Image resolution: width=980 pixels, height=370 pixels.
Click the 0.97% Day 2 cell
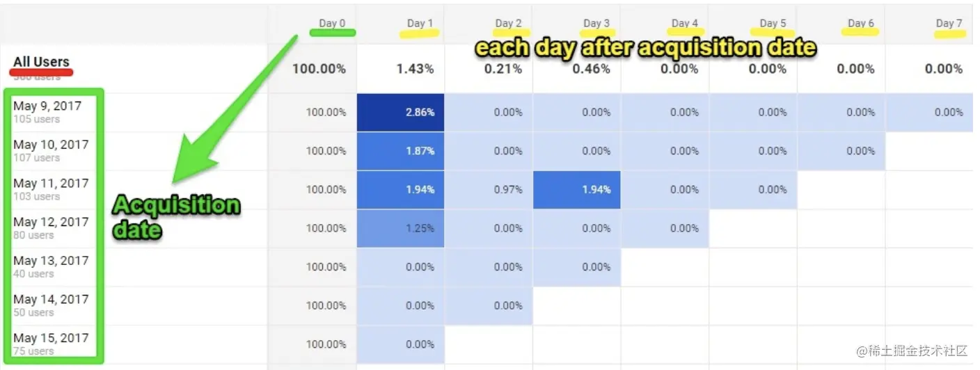(489, 189)
